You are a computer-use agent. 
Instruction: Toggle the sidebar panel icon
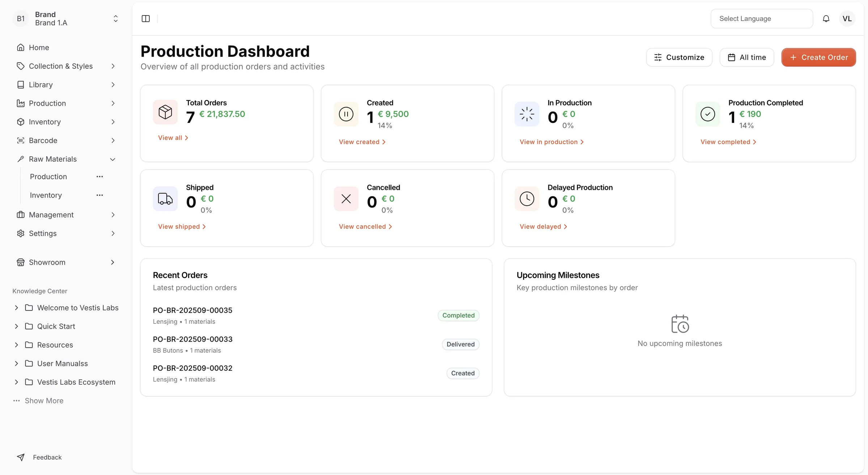click(x=146, y=18)
